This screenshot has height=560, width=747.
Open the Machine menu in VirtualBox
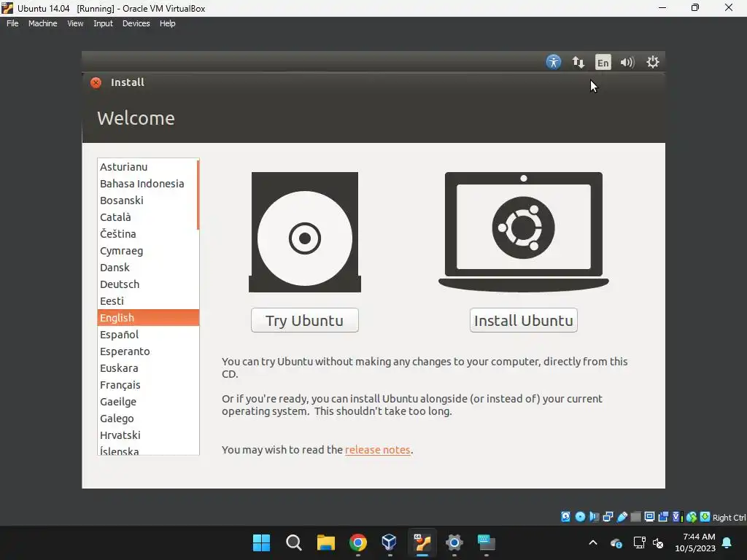[42, 23]
